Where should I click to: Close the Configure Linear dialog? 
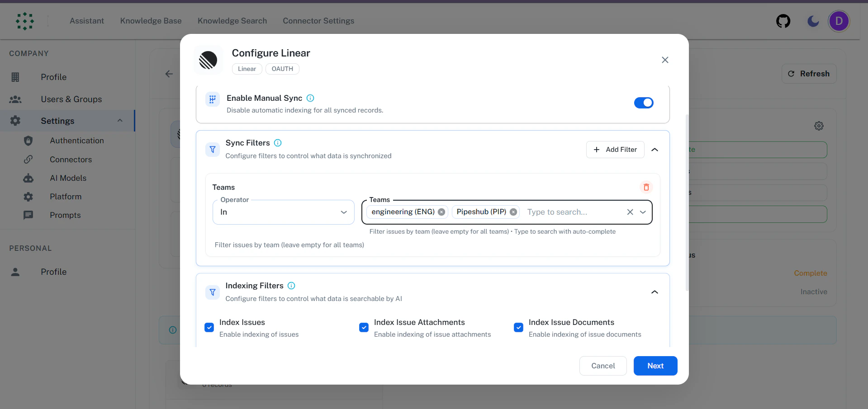[665, 60]
